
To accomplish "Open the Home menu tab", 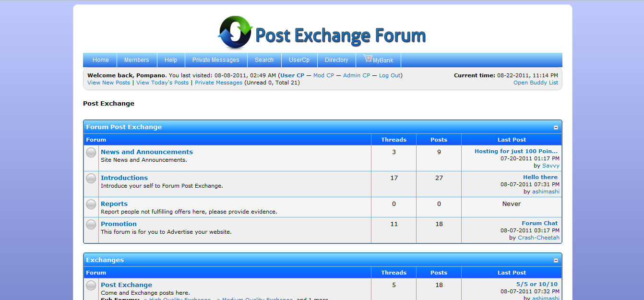I will [x=101, y=60].
